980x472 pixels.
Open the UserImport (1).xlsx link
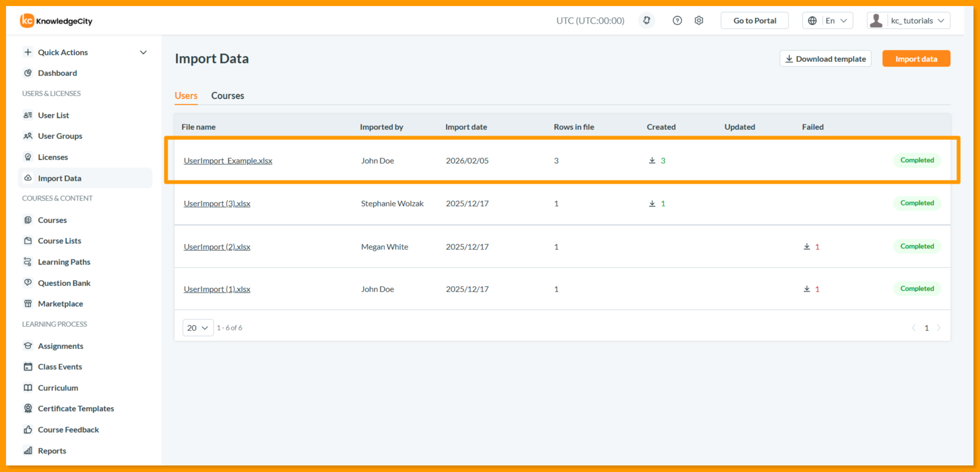click(217, 289)
